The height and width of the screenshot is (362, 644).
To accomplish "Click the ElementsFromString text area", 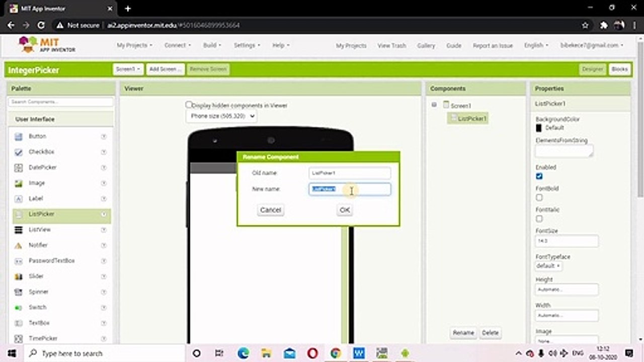I will click(x=564, y=151).
